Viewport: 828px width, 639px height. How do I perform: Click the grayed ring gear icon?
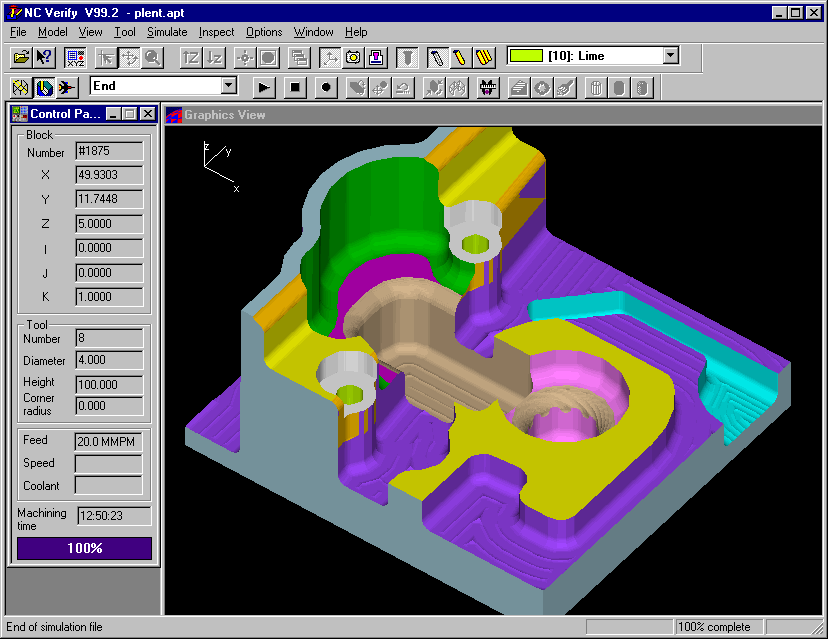coord(543,87)
